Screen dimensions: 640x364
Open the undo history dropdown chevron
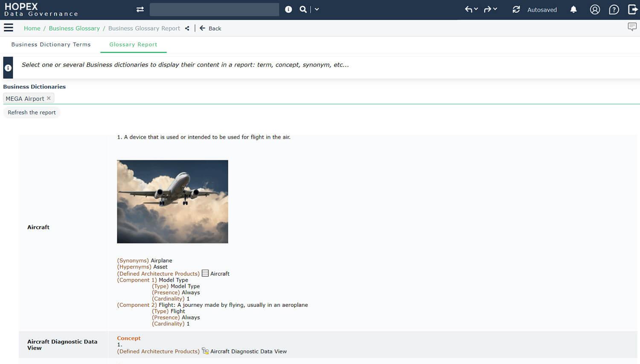(x=476, y=9)
